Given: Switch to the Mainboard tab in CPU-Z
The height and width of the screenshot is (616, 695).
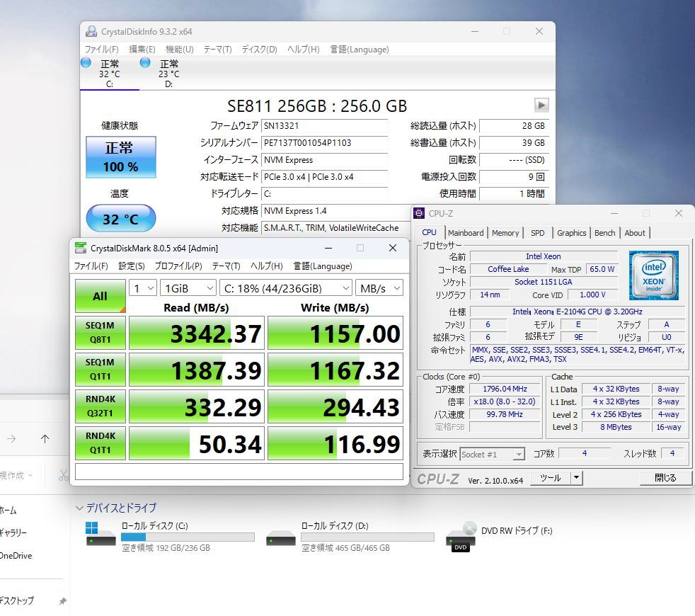Looking at the screenshot, I should (x=466, y=233).
